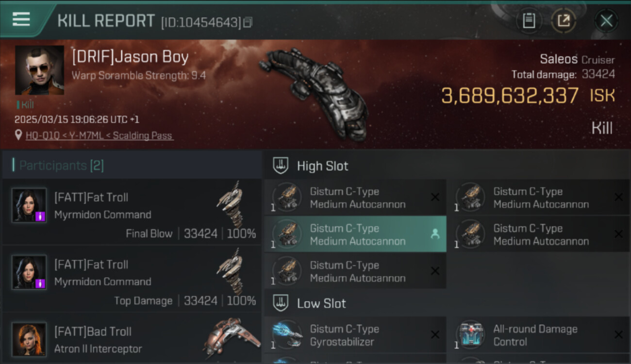
Task: Open the clipboard notes icon
Action: coord(529,21)
